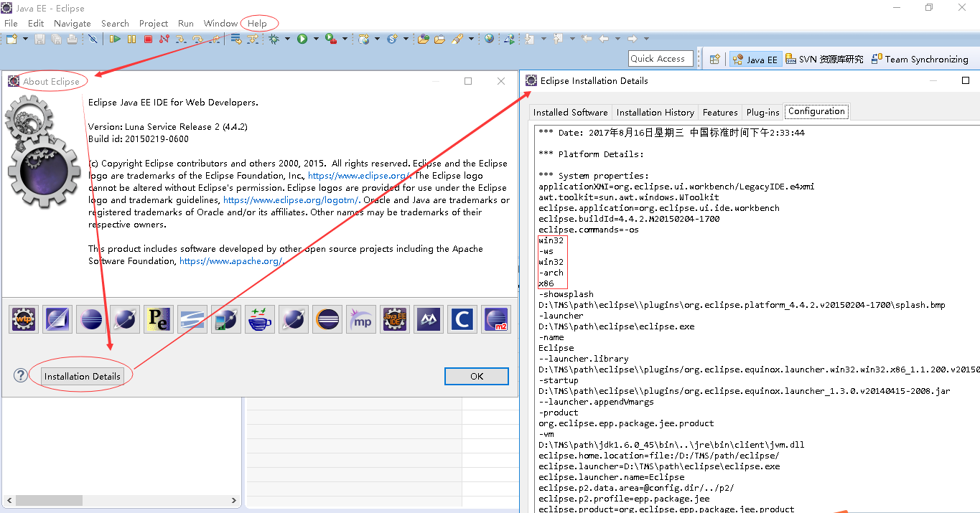The width and height of the screenshot is (980, 513).
Task: Click the Debug bug icon
Action: click(x=274, y=39)
